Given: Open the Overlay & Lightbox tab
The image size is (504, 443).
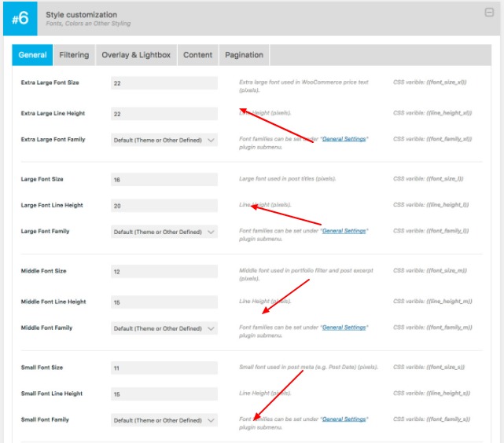Looking at the screenshot, I should point(136,55).
